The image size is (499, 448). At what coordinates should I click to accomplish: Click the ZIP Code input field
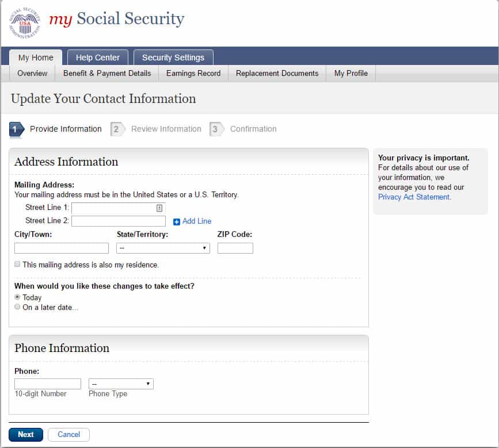tap(235, 248)
